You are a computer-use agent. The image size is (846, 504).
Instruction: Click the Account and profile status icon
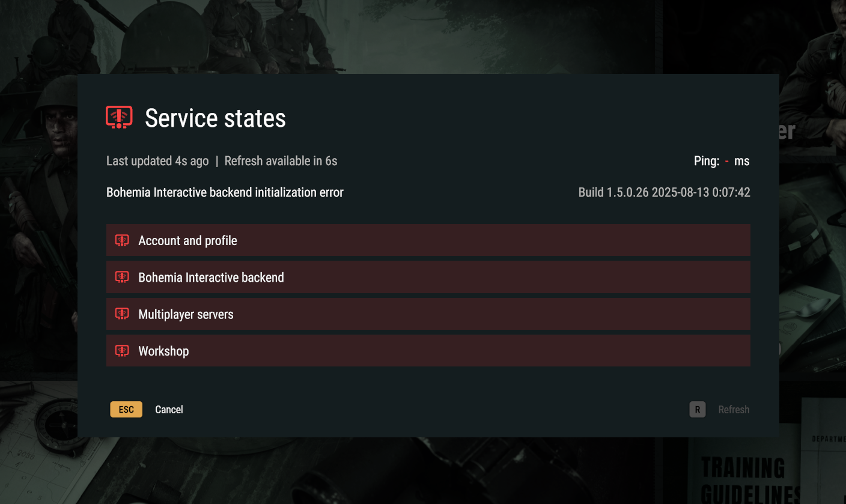(122, 240)
